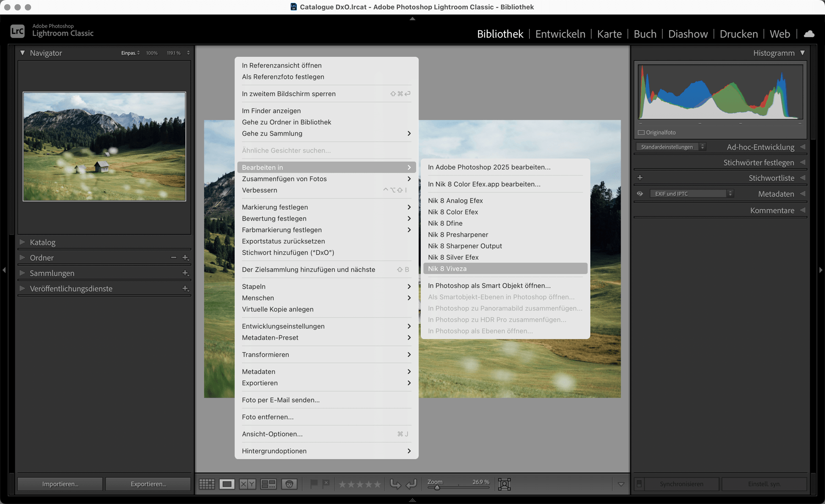Open Exportieren submenu in context menu
This screenshot has height=504, width=825.
pos(326,383)
